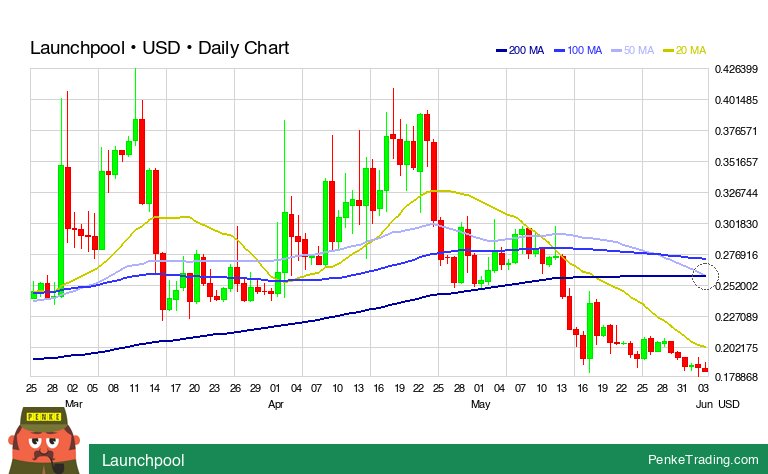Click the price label 0.301830

(736, 224)
